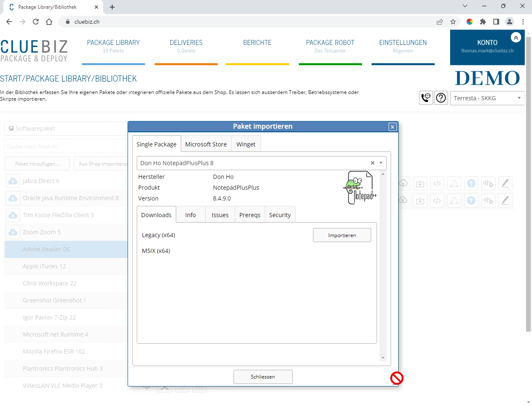Open the Chrome tab search chevron
This screenshot has width=532, height=406.
(x=465, y=6)
